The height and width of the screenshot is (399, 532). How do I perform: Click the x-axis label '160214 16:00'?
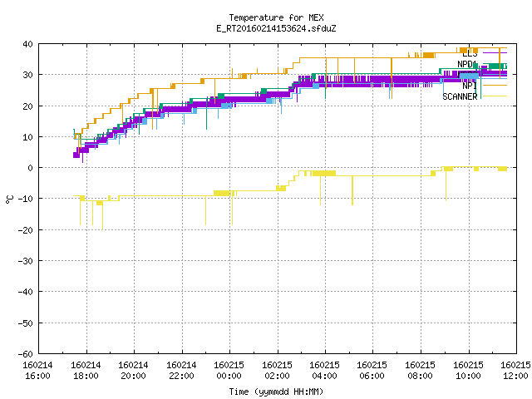coord(37,370)
